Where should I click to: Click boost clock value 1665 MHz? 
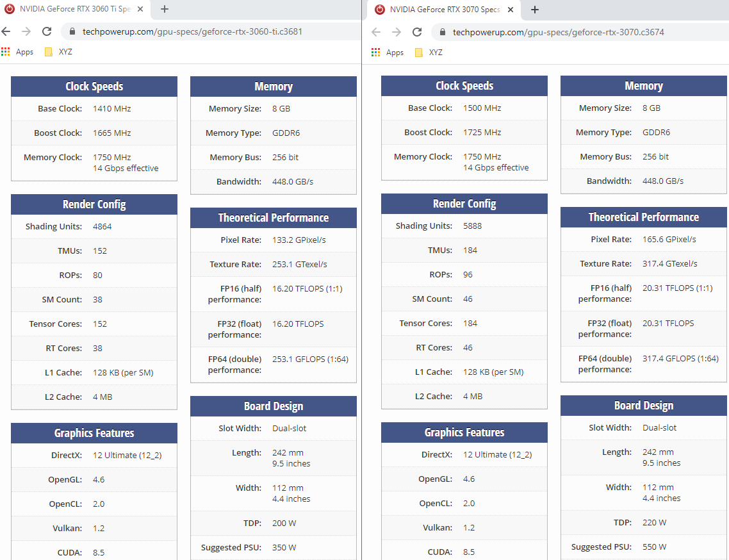click(x=111, y=133)
